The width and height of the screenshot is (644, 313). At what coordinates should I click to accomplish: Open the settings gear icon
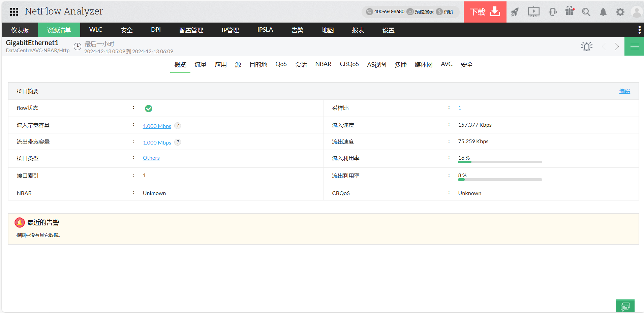pyautogui.click(x=620, y=12)
